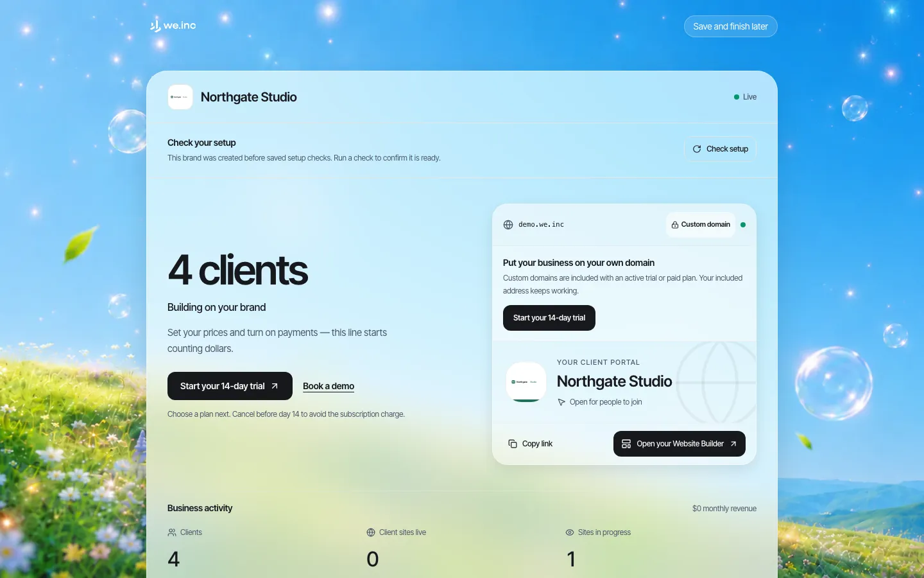Click the Client sites live count 0
Image resolution: width=924 pixels, height=578 pixels.
pyautogui.click(x=373, y=559)
